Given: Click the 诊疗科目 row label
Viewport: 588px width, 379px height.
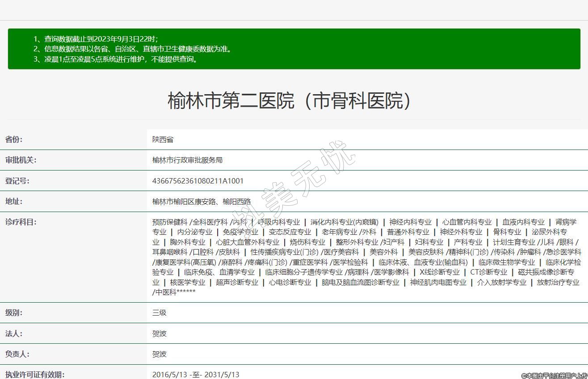Looking at the screenshot, I should point(21,222).
